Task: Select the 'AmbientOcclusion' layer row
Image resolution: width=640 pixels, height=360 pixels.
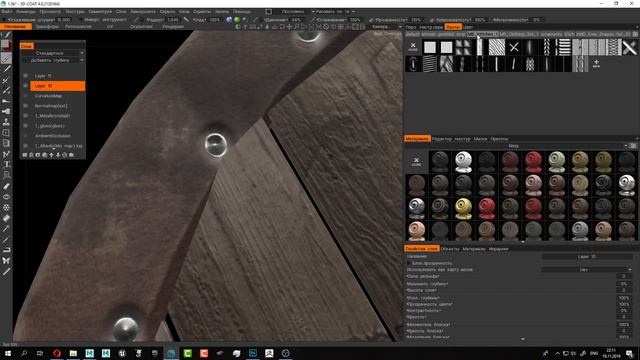Action: 58,136
